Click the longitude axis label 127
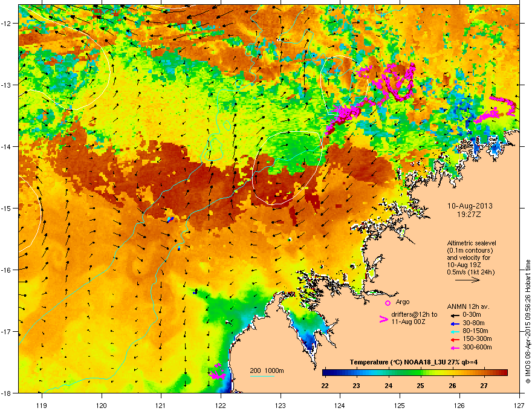The image size is (532, 411). pyautogui.click(x=519, y=405)
